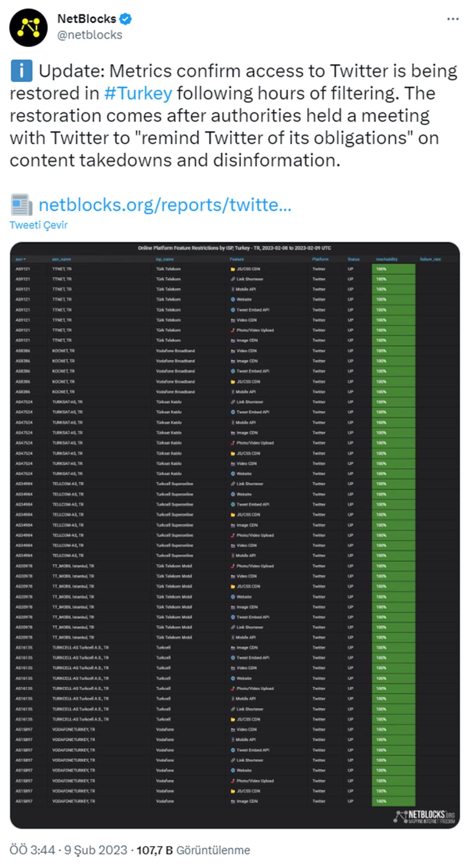
Task: Open the #Turkey hashtag
Action: point(138,94)
